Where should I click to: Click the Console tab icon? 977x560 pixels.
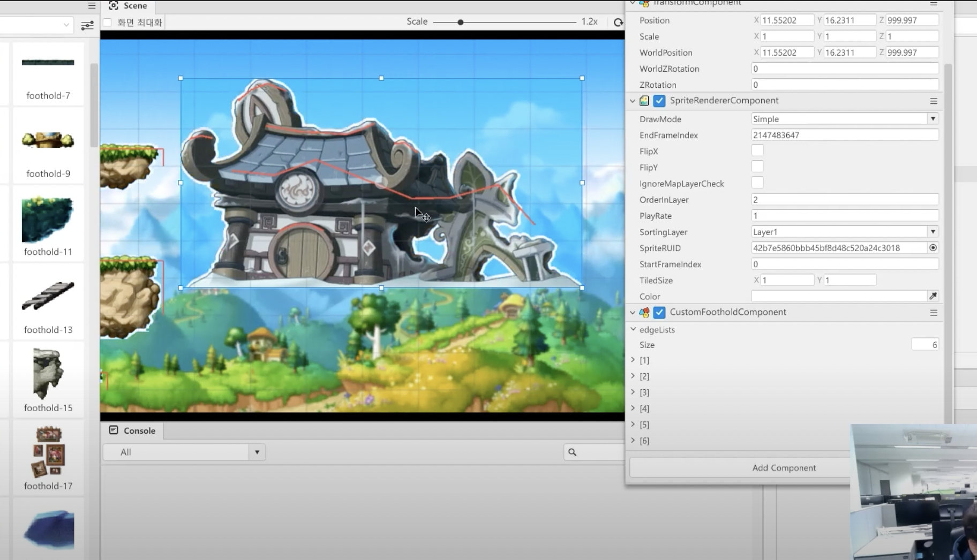click(x=114, y=430)
